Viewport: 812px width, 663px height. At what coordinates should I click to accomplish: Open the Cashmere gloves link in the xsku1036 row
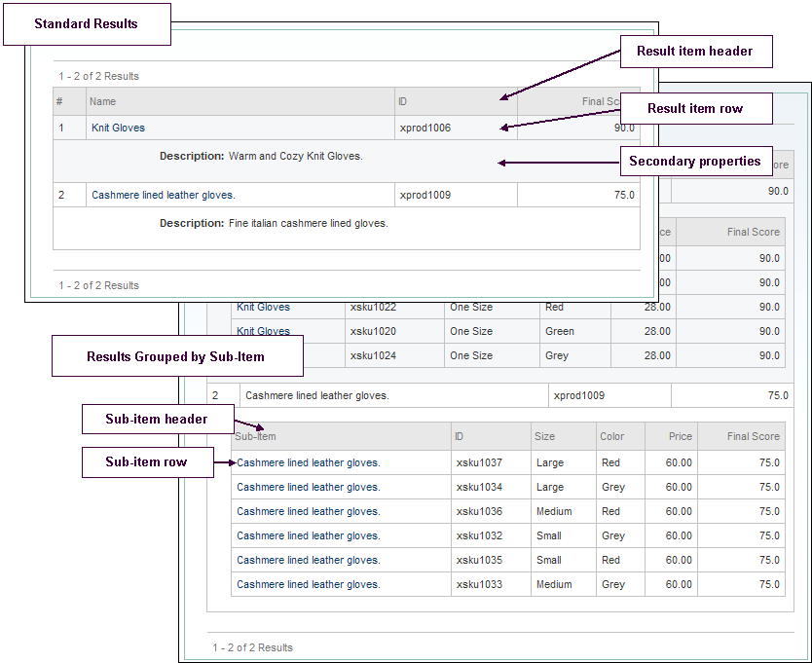pos(308,512)
